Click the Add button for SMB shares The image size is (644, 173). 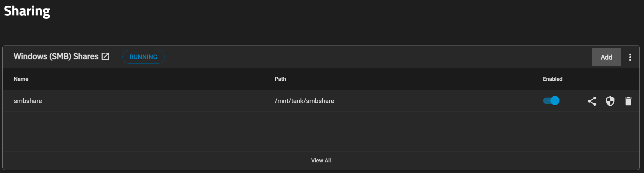click(606, 57)
